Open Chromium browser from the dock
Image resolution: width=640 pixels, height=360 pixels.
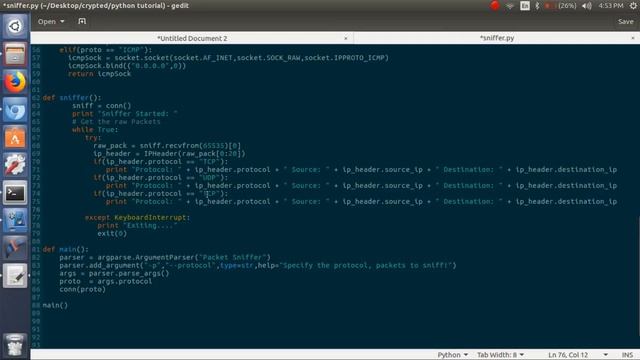[x=15, y=109]
